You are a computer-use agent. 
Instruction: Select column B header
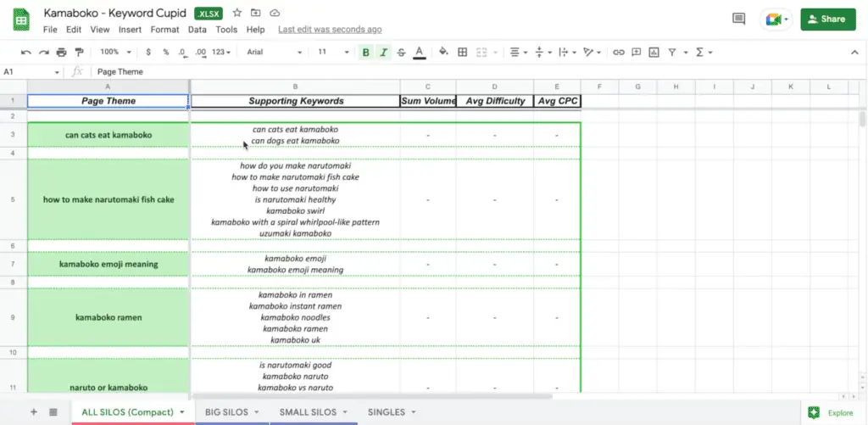[x=296, y=87]
